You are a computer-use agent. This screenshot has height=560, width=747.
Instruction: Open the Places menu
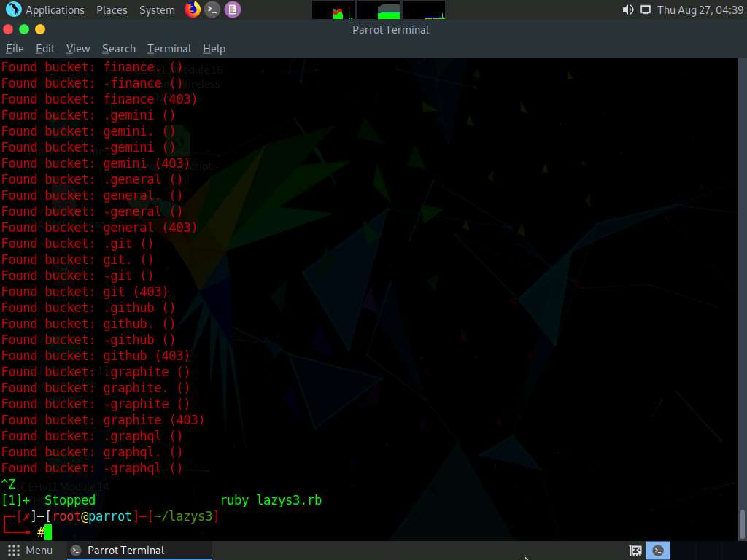(x=111, y=9)
